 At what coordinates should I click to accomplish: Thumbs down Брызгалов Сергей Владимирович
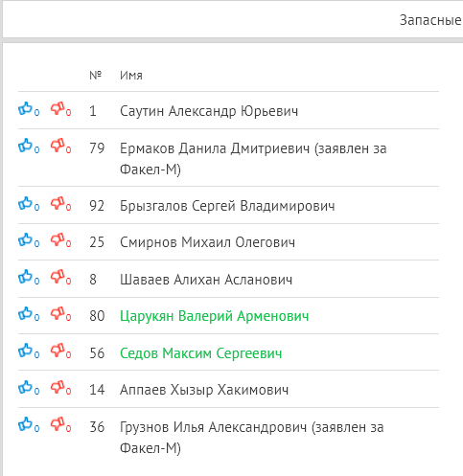click(58, 203)
